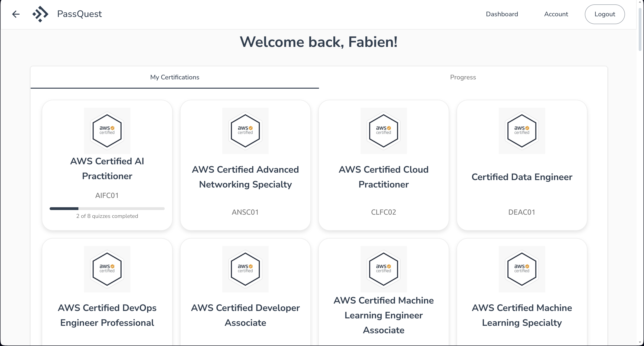Click the CLFC02 exam code
644x346 pixels.
pyautogui.click(x=383, y=212)
